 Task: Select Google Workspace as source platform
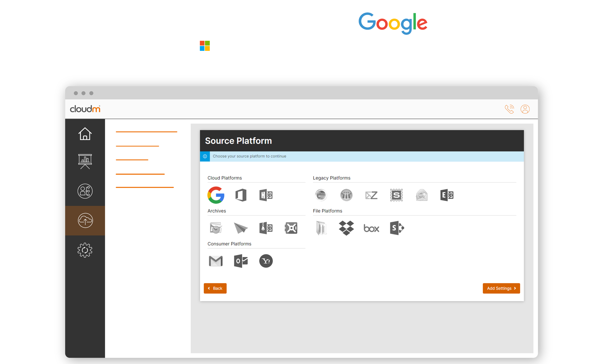(x=216, y=195)
